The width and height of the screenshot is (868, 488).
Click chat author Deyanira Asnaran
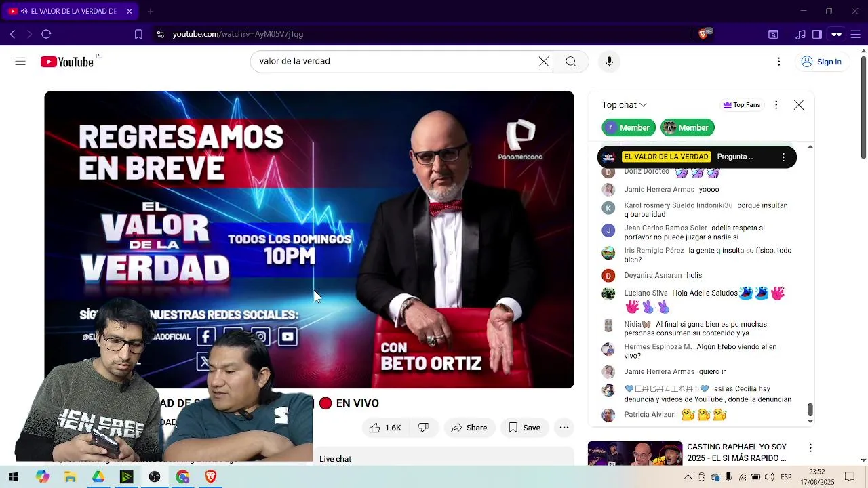(x=653, y=276)
